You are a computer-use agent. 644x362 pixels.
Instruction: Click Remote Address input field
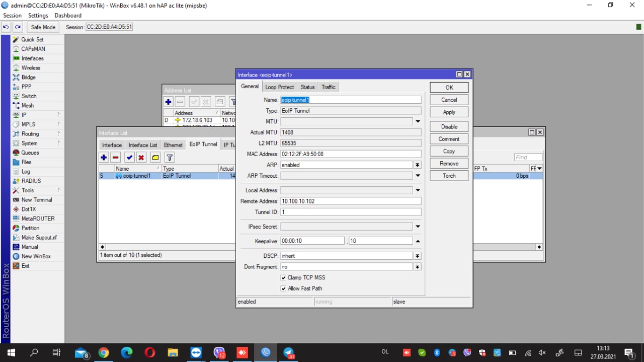351,201
